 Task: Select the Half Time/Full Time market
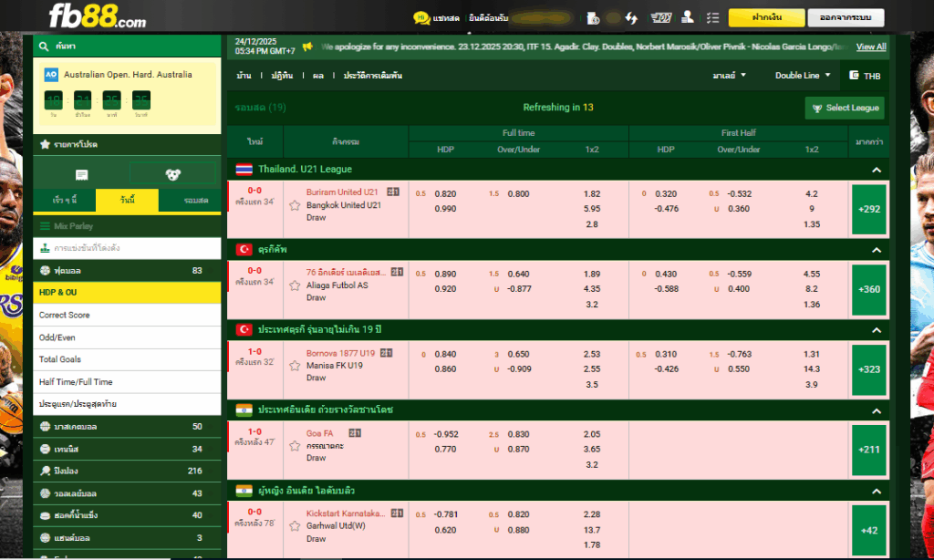[127, 382]
